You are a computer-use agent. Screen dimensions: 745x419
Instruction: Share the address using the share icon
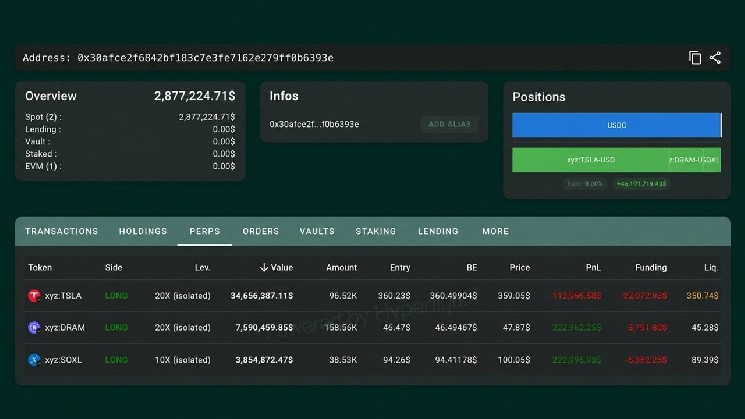716,57
